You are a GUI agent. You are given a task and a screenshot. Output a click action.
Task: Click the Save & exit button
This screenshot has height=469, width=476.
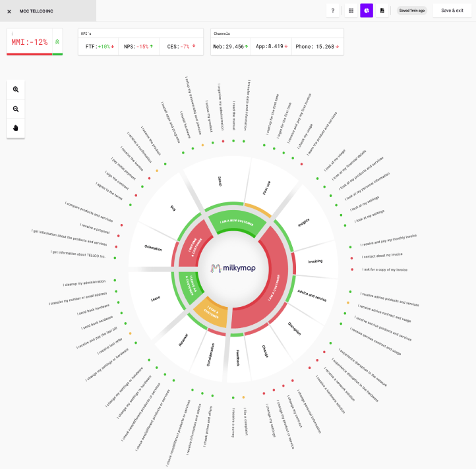[x=452, y=11]
